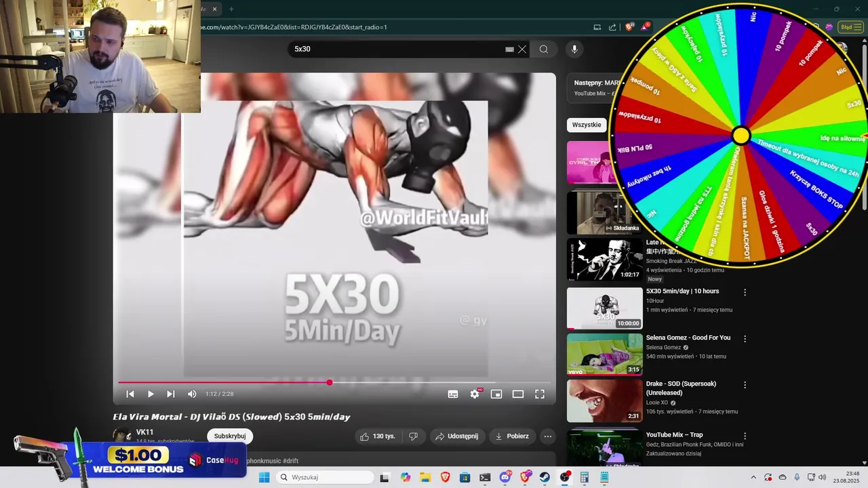Share page icon in address bar

[x=612, y=27]
